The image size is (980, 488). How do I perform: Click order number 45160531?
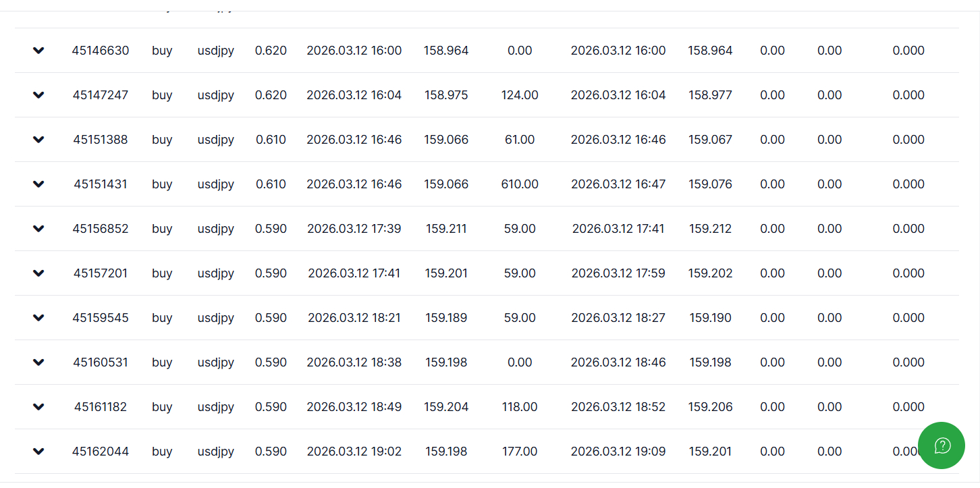click(101, 362)
